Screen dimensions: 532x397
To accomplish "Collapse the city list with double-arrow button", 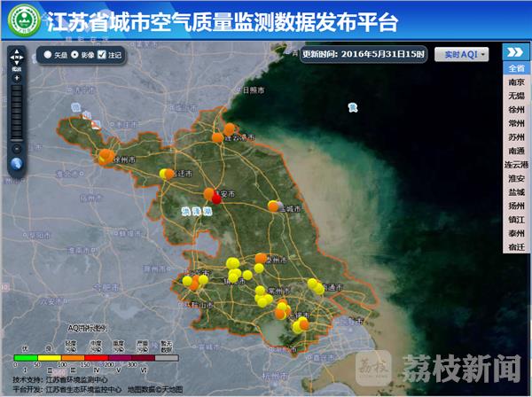I will tap(514, 52).
